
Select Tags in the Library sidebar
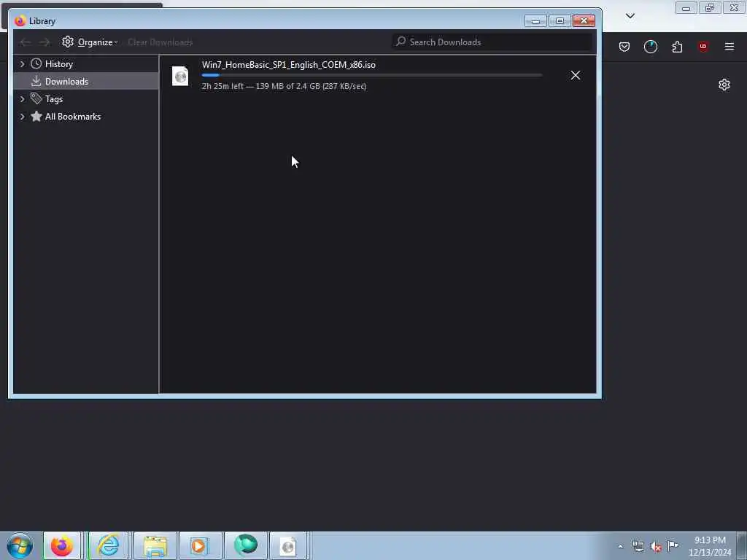tap(86, 99)
